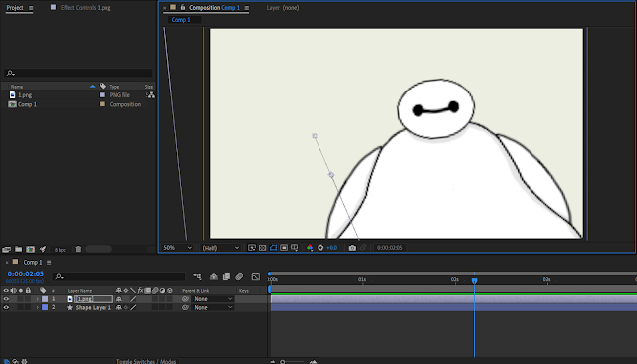Switch to the Layer (none) tab
Image resolution: width=637 pixels, height=364 pixels.
coord(283,7)
